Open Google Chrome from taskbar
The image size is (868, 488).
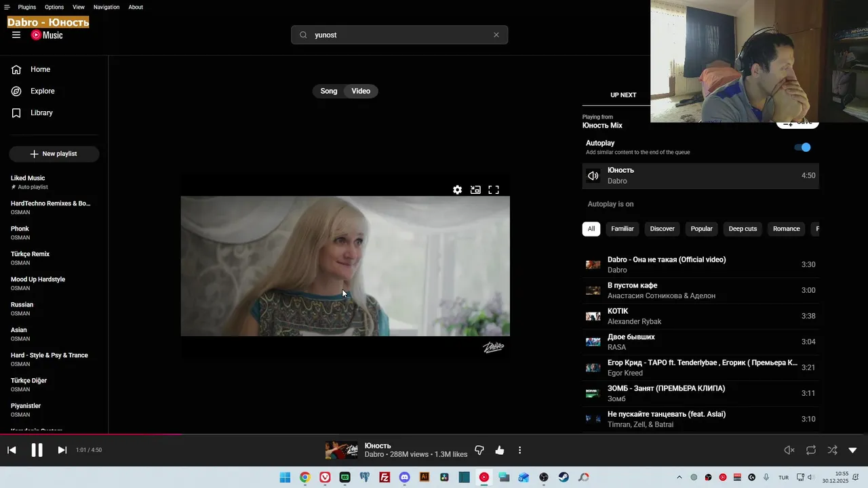coord(305,477)
